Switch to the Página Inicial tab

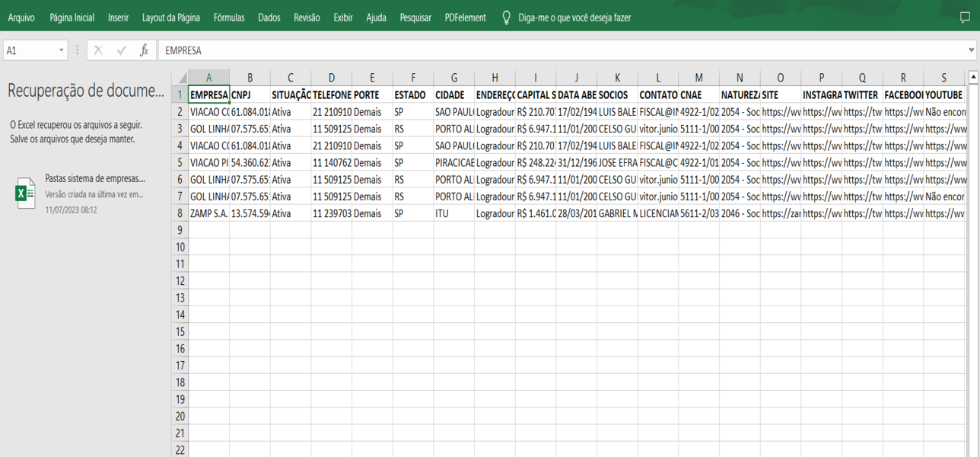click(72, 18)
